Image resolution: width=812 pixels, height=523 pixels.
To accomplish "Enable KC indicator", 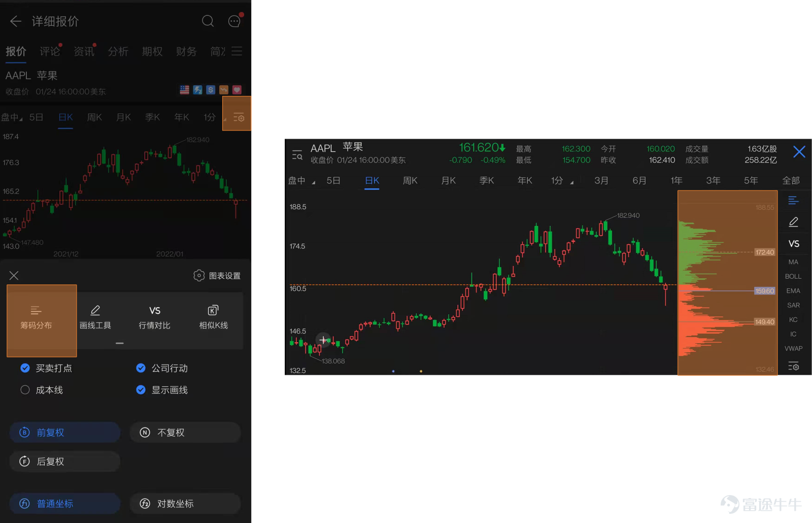I will (x=793, y=320).
